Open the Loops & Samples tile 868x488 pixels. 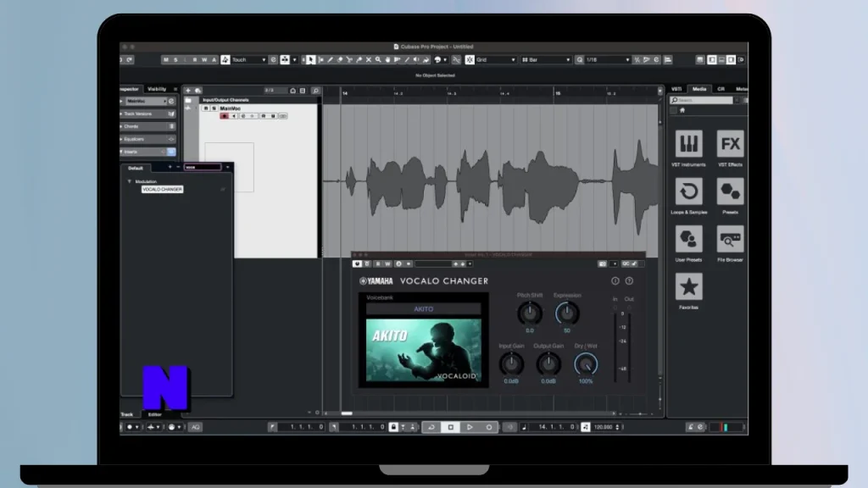(688, 191)
